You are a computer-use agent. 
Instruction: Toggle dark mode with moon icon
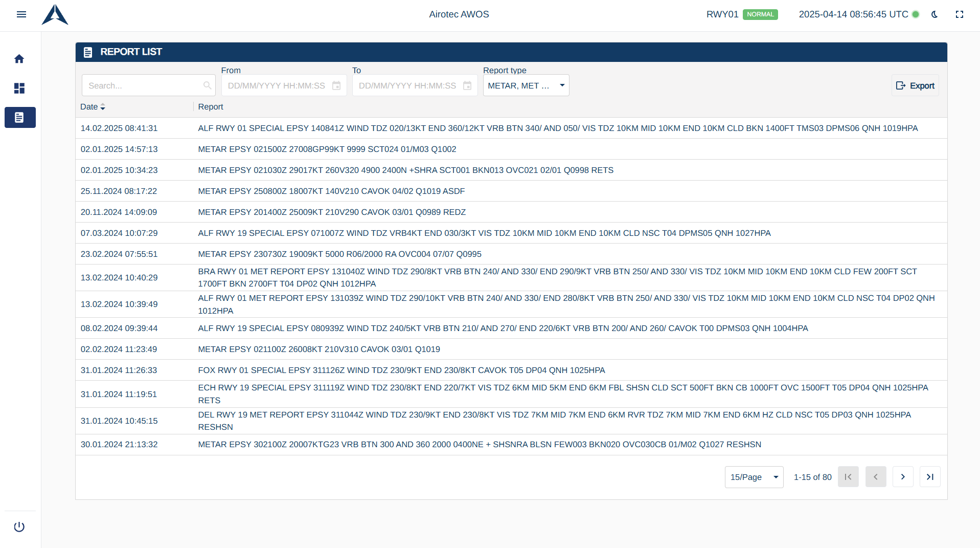pos(935,14)
